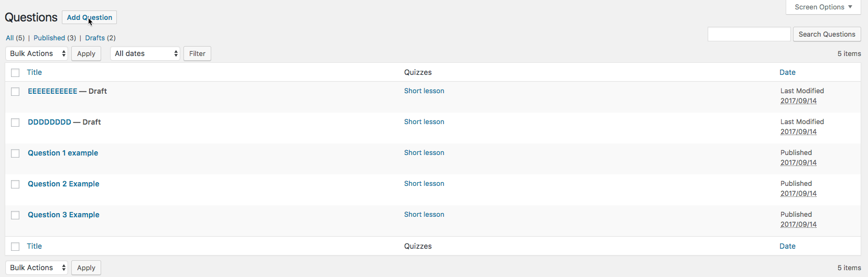Click the Add Question button
The width and height of the screenshot is (868, 277).
pos(89,17)
